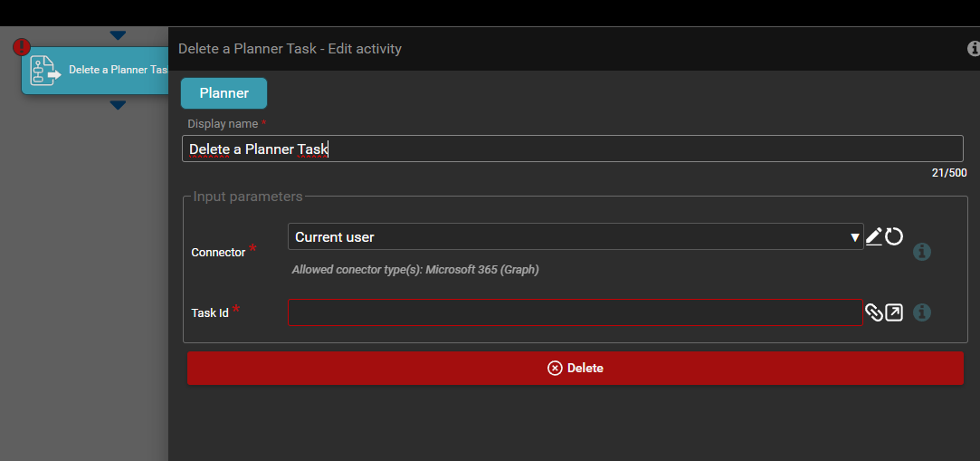Open the info icon in the panel header
This screenshot has height=461, width=980.
[974, 49]
